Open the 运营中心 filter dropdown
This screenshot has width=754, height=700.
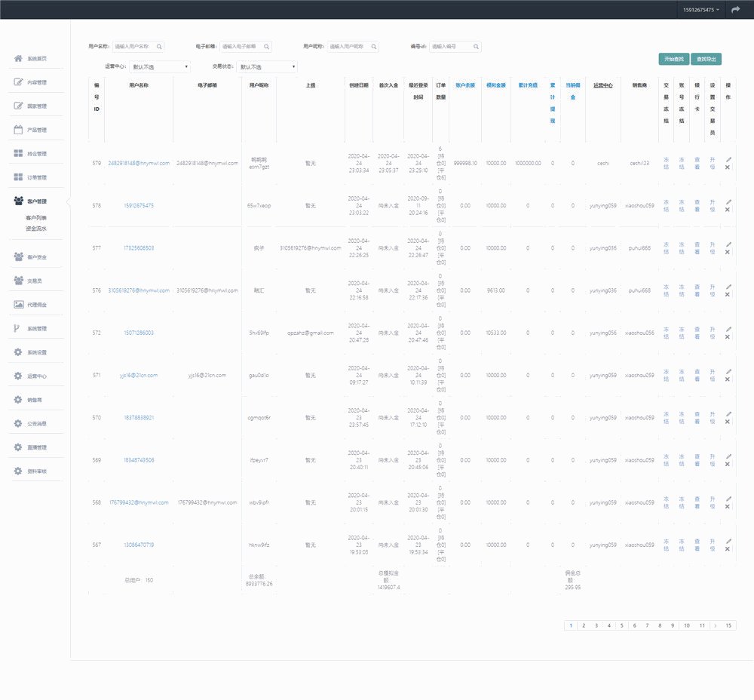click(159, 66)
